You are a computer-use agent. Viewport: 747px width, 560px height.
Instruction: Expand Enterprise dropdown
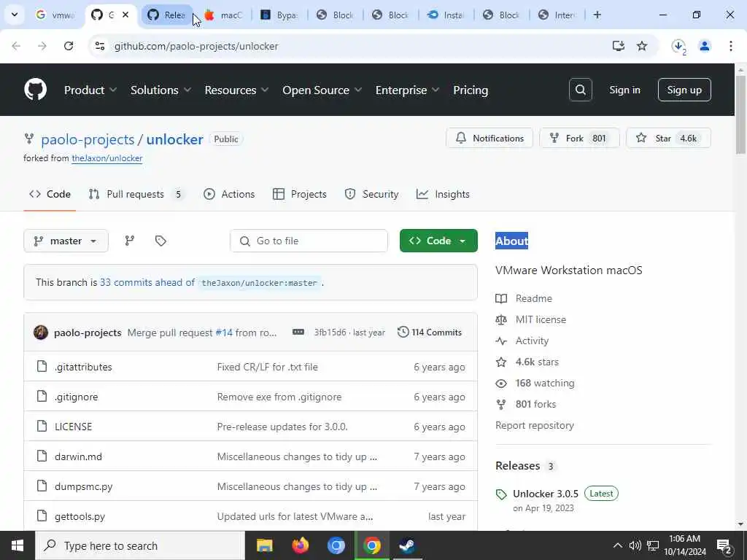(x=407, y=90)
